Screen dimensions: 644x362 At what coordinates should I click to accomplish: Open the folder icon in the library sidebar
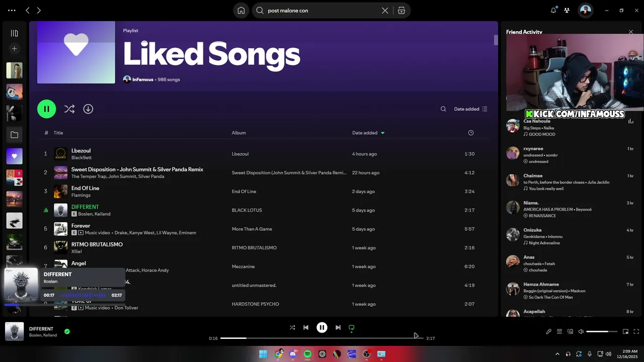[x=14, y=135]
